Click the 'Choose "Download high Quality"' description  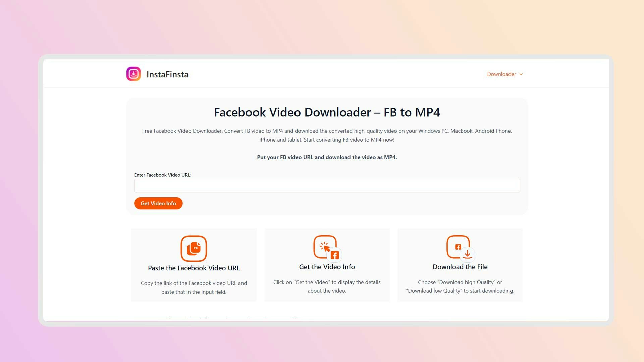460,286
